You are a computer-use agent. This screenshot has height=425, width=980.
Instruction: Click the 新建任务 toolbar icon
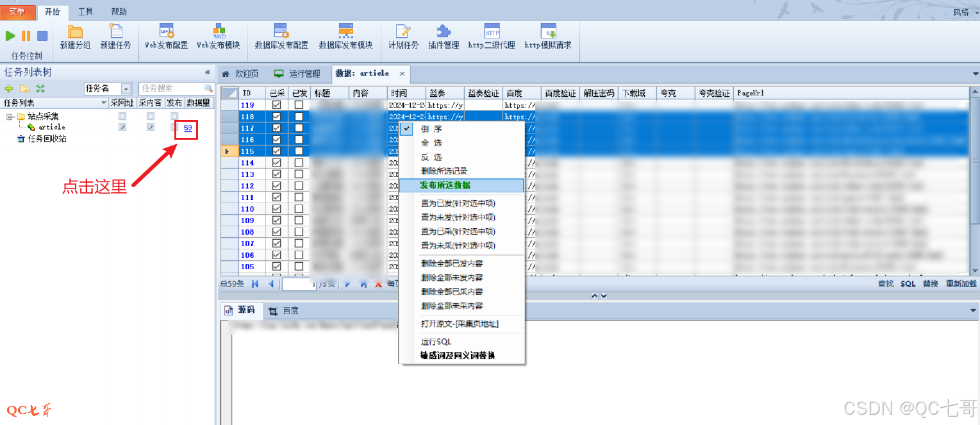tap(115, 32)
